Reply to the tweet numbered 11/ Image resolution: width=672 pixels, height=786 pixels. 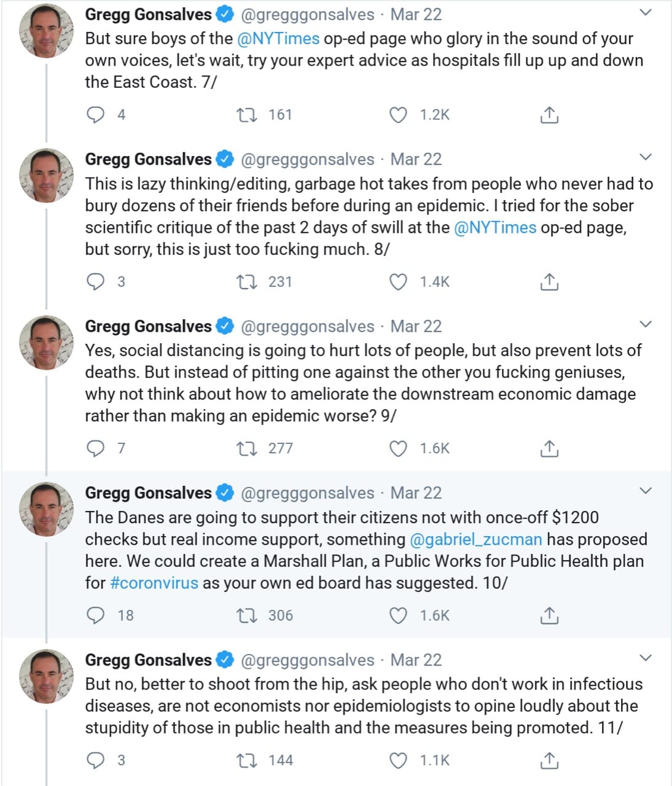pyautogui.click(x=96, y=761)
